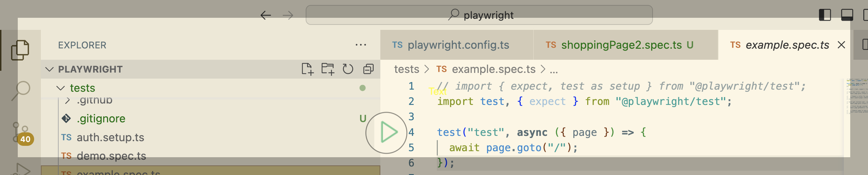Toggle the primary side bar layout
Viewport: 868px width, 175px height.
click(825, 15)
